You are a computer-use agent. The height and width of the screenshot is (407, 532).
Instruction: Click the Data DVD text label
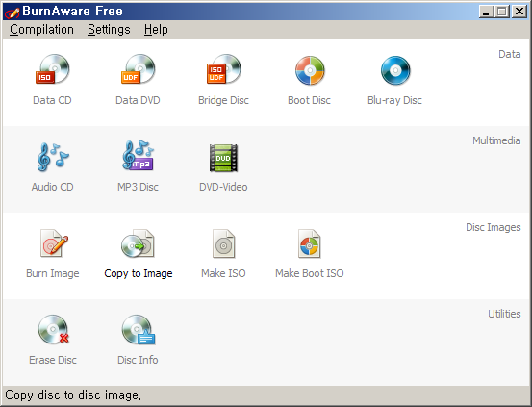138,100
